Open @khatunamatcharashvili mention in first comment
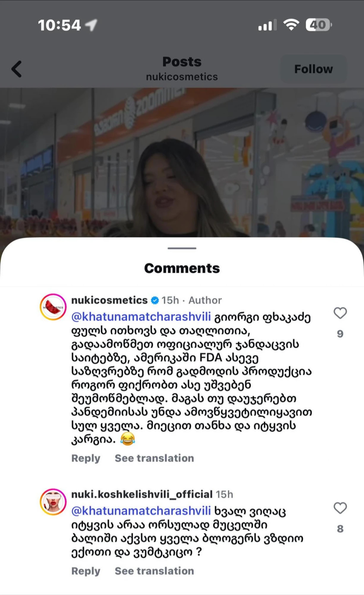 [141, 317]
